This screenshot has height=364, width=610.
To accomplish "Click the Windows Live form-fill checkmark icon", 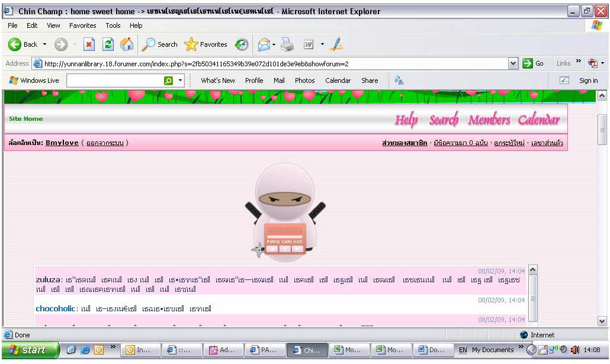I will 564,80.
